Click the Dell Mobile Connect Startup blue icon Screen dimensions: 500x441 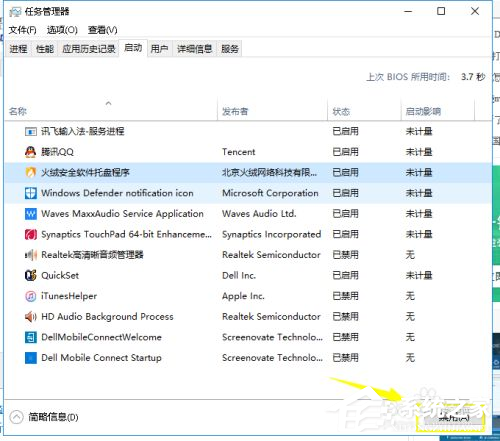[31, 358]
